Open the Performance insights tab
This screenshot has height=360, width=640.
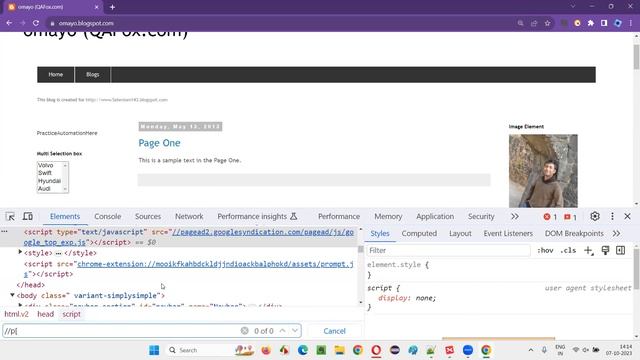pyautogui.click(x=257, y=216)
